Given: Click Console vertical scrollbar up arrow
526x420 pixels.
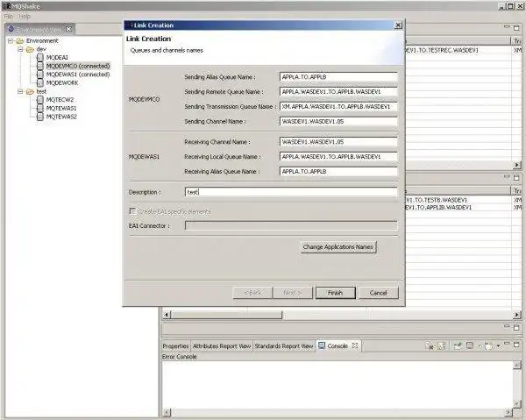Looking at the screenshot, I should point(517,366).
